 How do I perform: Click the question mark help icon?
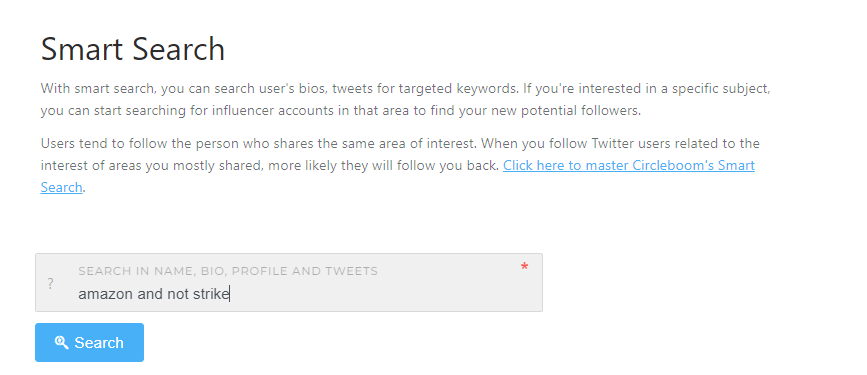(x=50, y=284)
